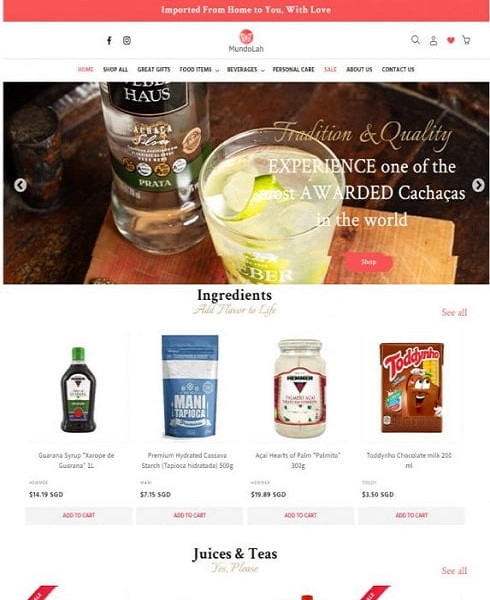Open the Instagram profile icon
Viewport: 490px width, 600px height.
pyautogui.click(x=127, y=40)
